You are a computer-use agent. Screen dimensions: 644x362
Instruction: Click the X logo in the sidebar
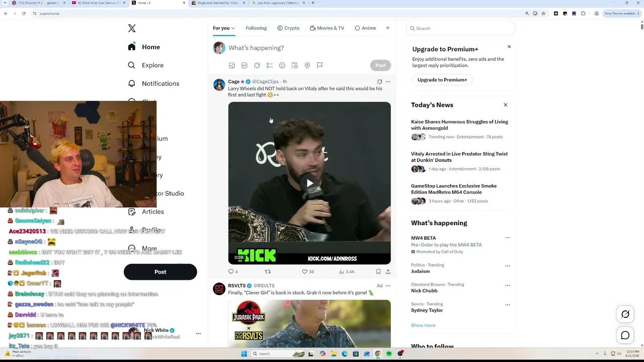[132, 29]
